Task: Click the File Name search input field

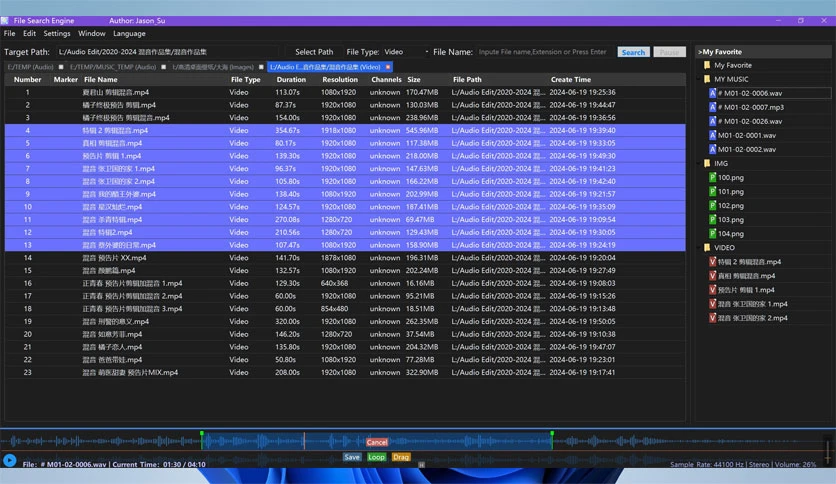Action: point(544,52)
